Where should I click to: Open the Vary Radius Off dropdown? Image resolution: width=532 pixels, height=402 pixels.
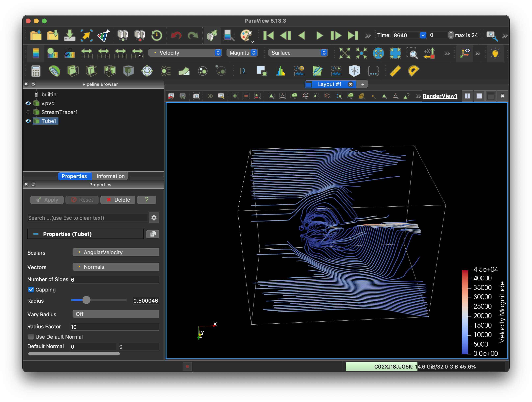click(x=116, y=314)
